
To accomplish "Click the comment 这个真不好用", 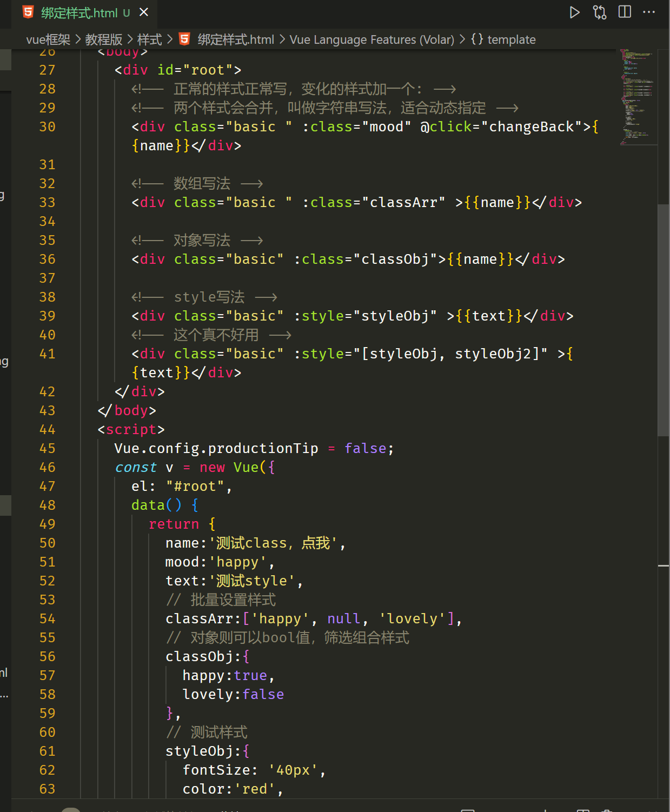I will pyautogui.click(x=216, y=335).
